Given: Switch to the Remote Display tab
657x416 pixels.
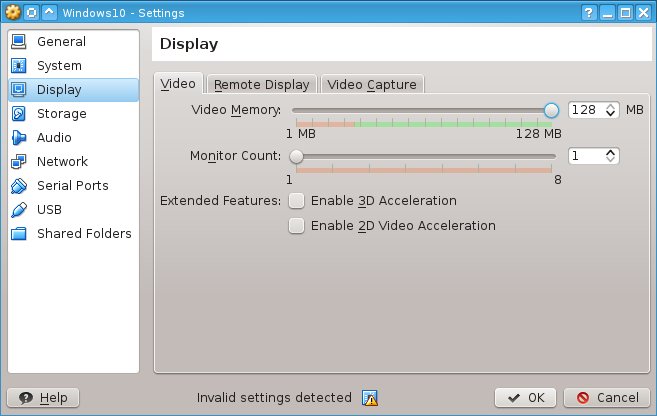Looking at the screenshot, I should 262,84.
